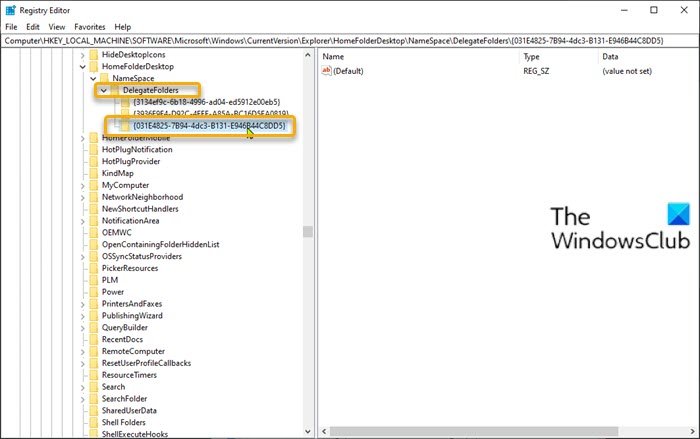Expand the SearchFolder key
Viewport: 700px width, 439px height.
point(83,399)
